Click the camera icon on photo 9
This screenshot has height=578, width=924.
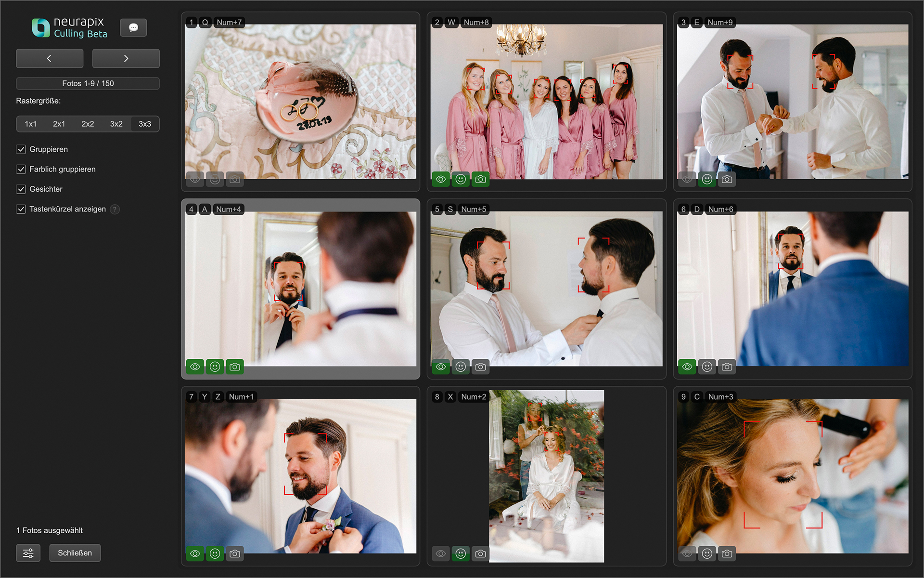click(727, 553)
